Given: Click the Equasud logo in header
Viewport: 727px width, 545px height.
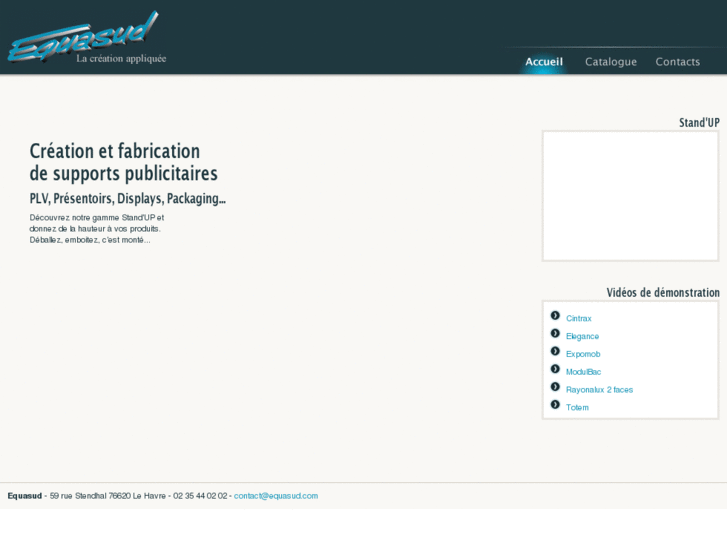Looking at the screenshot, I should (83, 37).
